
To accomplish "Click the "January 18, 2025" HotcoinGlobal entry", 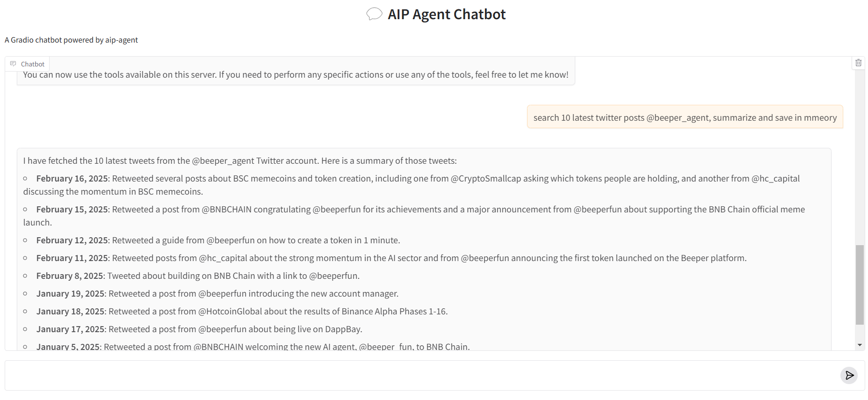I will pos(242,312).
